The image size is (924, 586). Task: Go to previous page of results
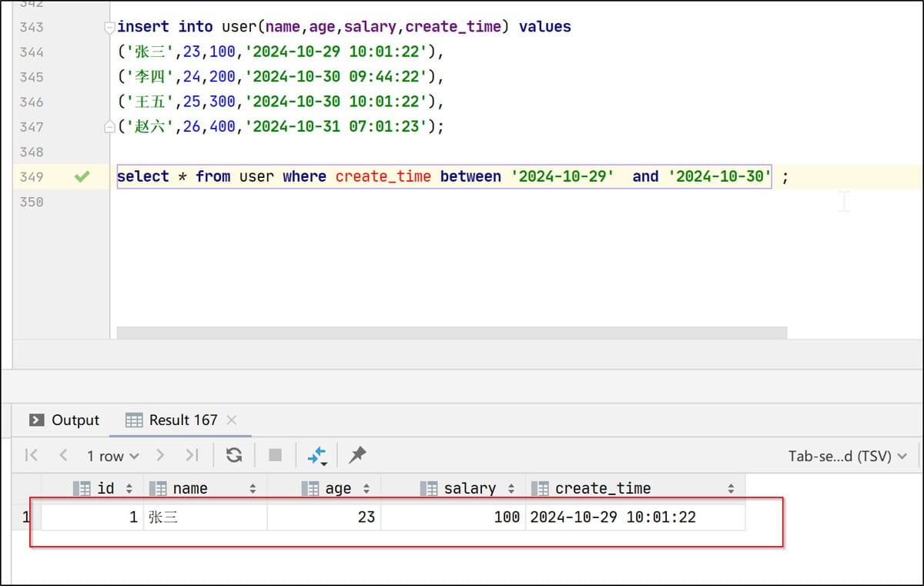pyautogui.click(x=63, y=455)
